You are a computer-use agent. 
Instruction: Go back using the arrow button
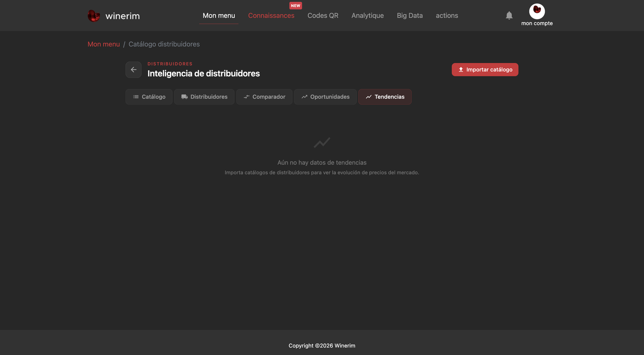134,70
